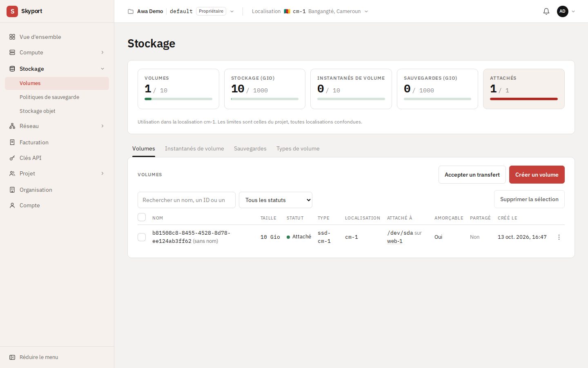Click the Compte person icon

coord(12,205)
